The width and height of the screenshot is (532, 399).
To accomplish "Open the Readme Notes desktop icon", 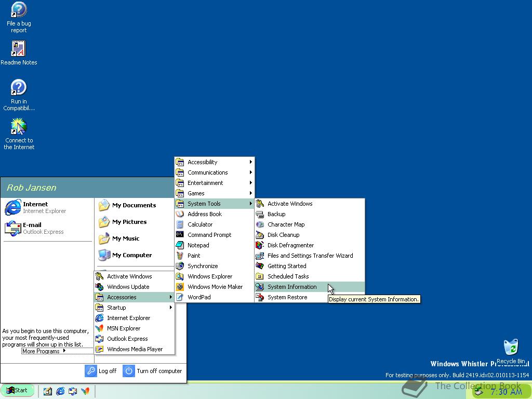I will pyautogui.click(x=19, y=53).
